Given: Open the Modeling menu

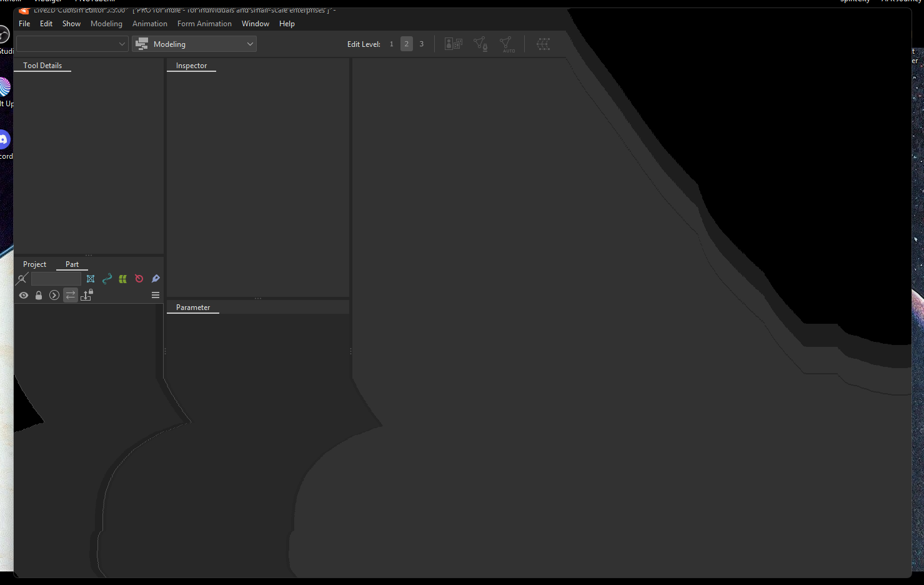Looking at the screenshot, I should (106, 24).
